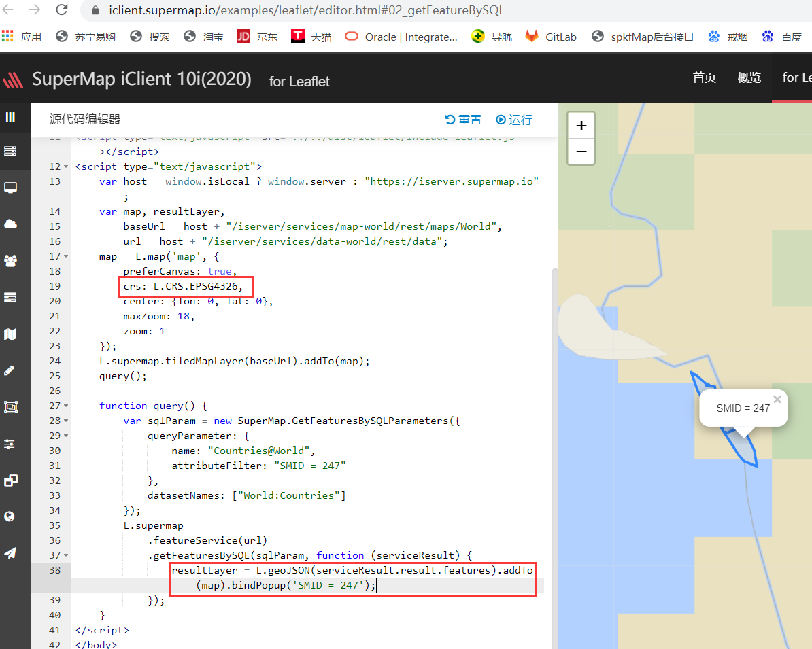Open the users group sidebar icon

pos(10,260)
